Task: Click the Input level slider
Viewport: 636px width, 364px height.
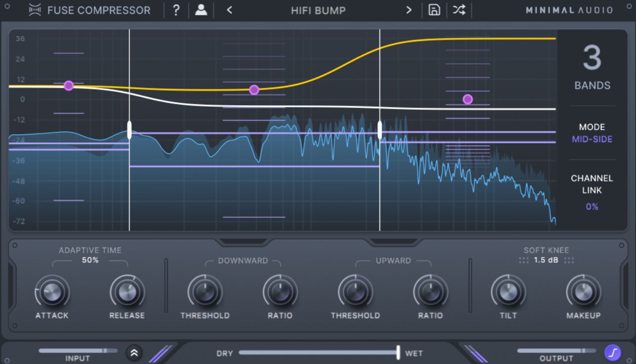Action: tap(78, 351)
